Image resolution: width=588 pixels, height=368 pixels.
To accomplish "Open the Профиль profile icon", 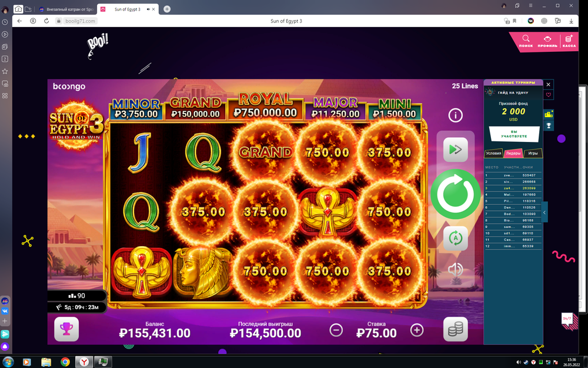I will point(547,41).
